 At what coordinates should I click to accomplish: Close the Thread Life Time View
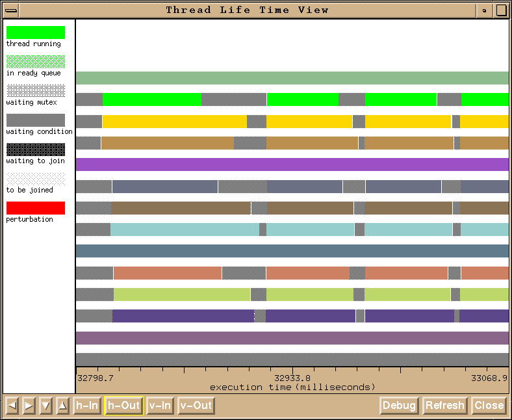(x=489, y=406)
